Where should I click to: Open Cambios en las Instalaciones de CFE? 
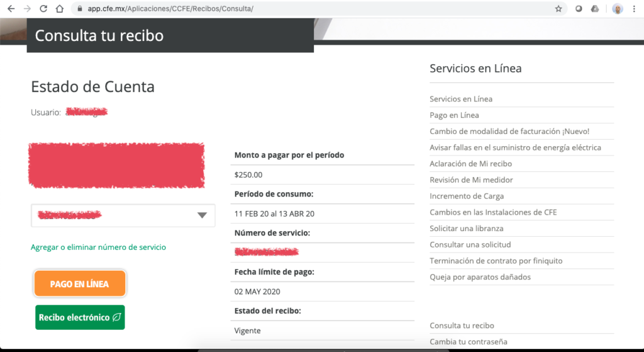coord(493,212)
